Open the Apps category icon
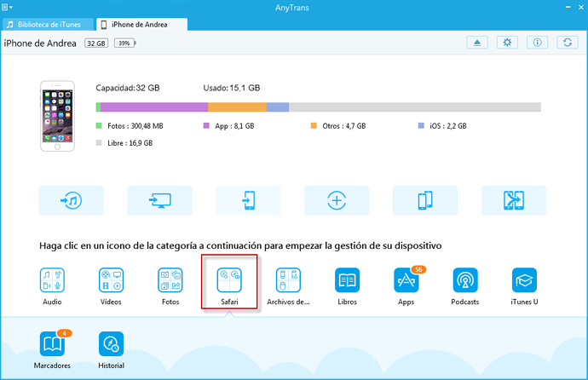Viewport: 588px width, 380px height. (406, 280)
